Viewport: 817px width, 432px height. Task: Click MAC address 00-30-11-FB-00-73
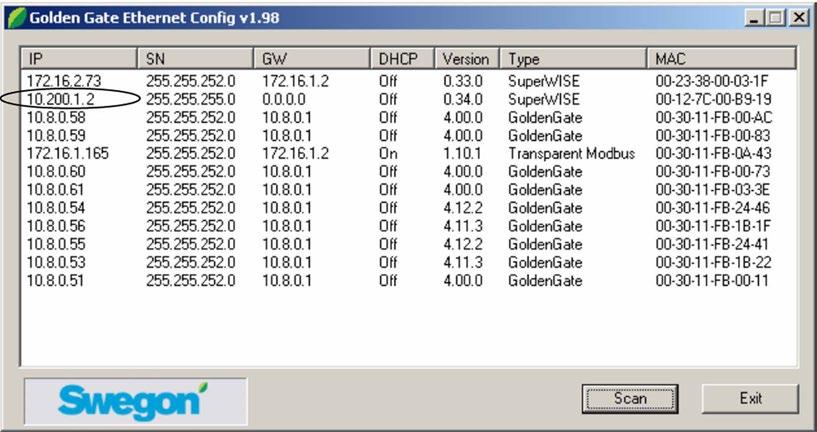[x=713, y=171]
